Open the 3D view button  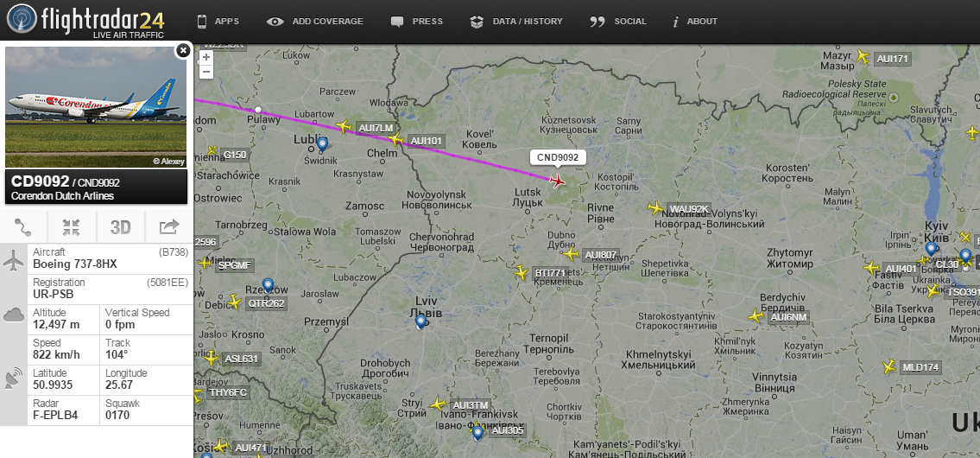[120, 227]
